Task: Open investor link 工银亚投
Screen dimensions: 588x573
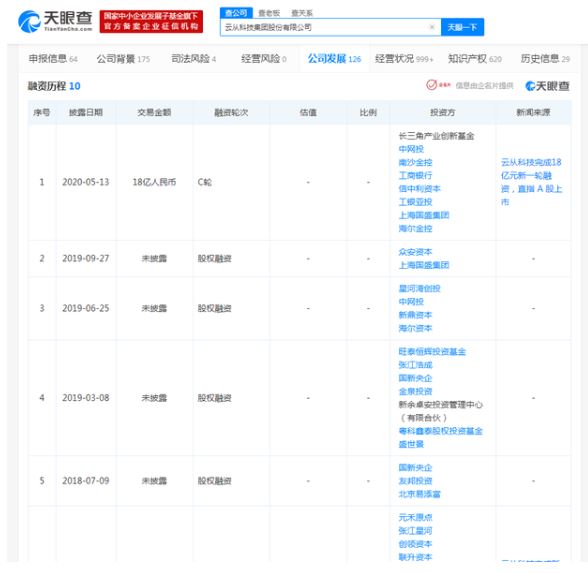Action: tap(415, 202)
